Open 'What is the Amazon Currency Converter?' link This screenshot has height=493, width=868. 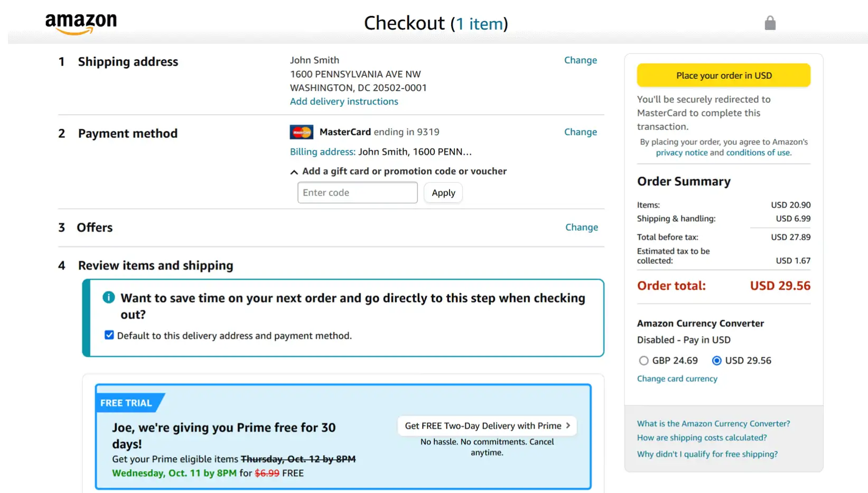(713, 423)
